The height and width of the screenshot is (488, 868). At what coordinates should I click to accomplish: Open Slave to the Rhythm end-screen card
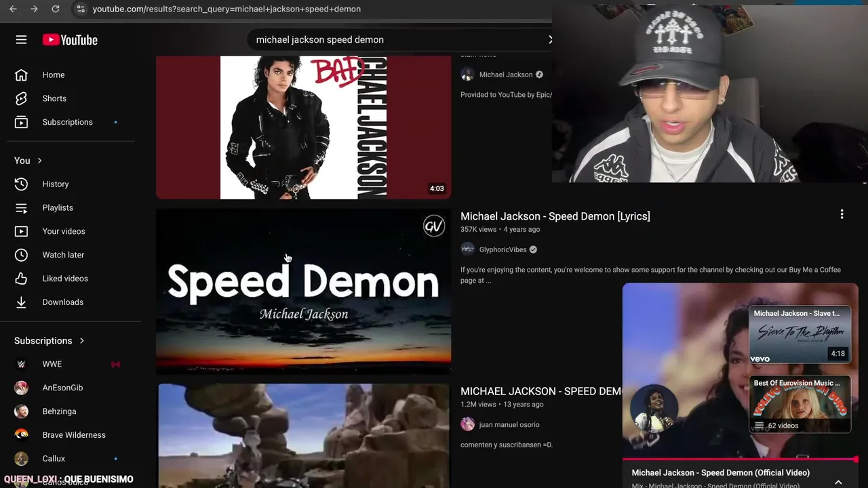point(800,335)
